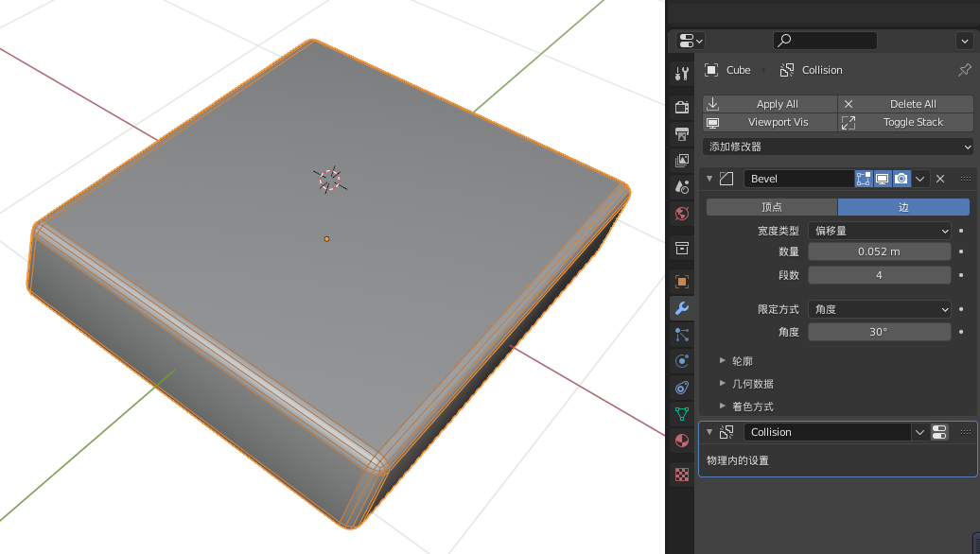The image size is (980, 554).
Task: Adjust the 数量 bevel amount field
Action: pos(880,251)
